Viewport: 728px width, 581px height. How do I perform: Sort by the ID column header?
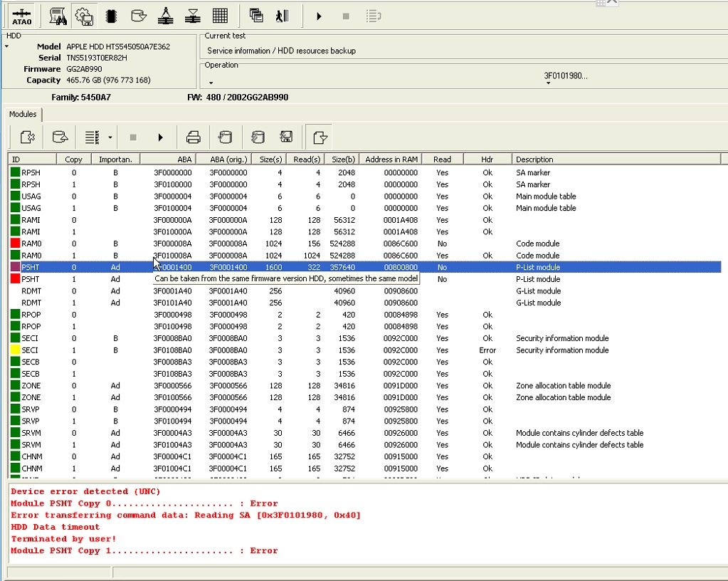(33, 159)
